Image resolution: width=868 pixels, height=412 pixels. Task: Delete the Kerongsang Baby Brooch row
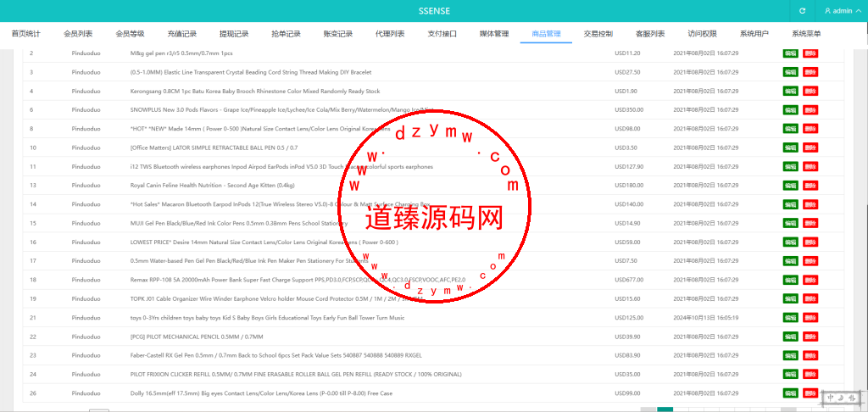click(x=810, y=91)
